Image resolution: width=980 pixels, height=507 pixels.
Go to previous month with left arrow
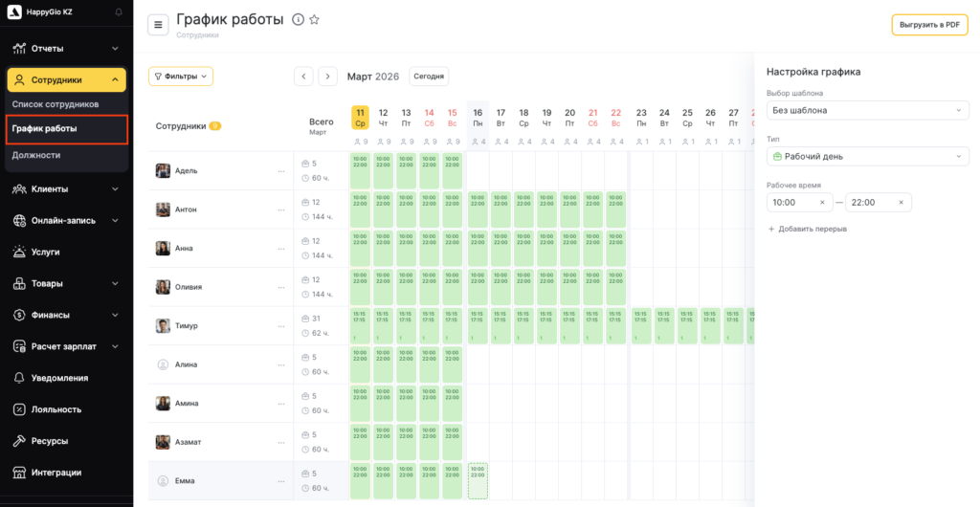[x=303, y=77]
